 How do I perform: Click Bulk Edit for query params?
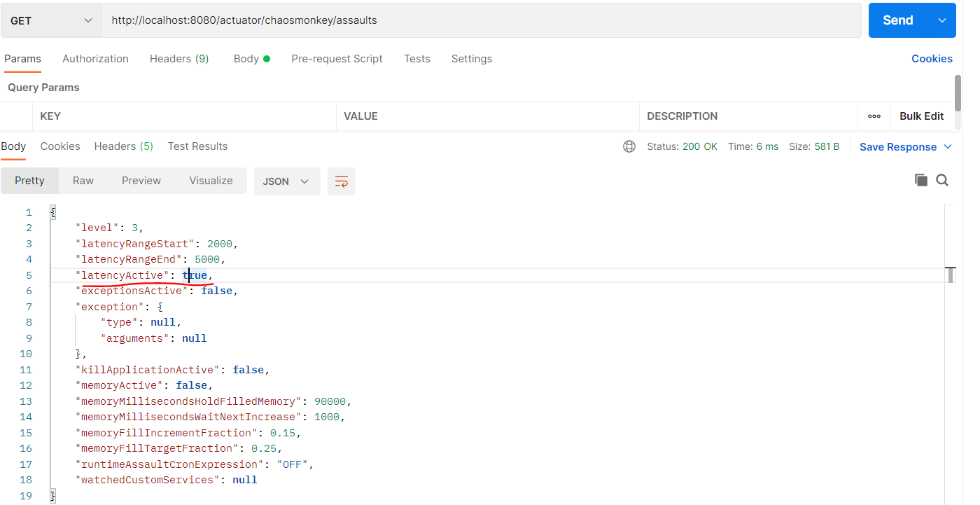921,116
